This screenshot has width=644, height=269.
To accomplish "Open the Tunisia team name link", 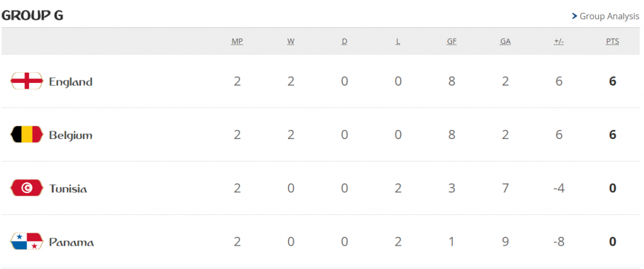I will pyautogui.click(x=68, y=189).
